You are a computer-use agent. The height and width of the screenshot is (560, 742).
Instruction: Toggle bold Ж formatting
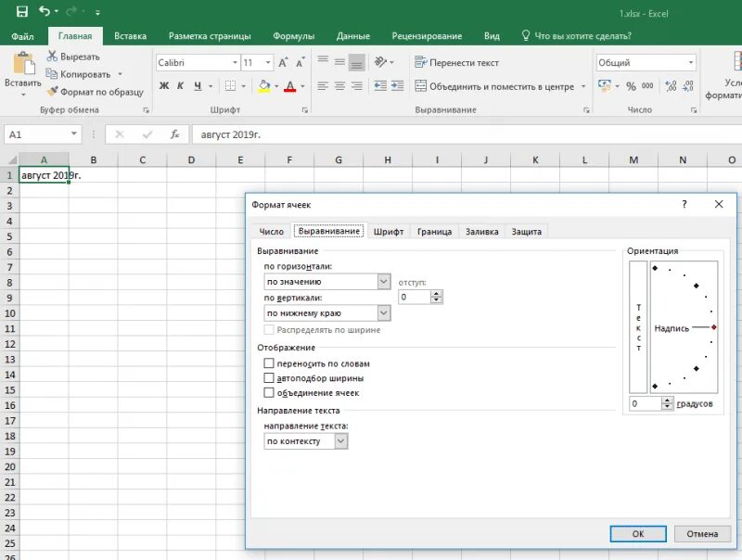point(164,85)
